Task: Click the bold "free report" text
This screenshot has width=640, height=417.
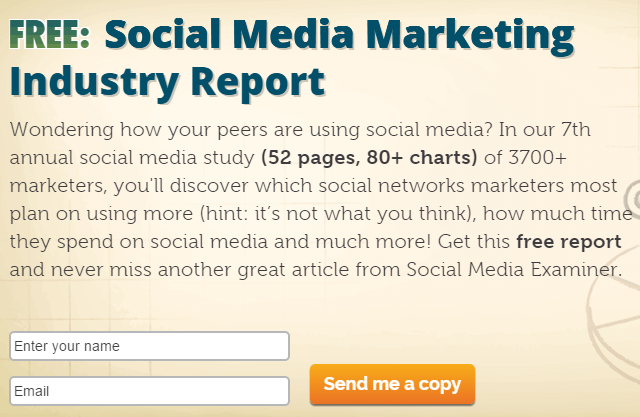Action: point(569,241)
